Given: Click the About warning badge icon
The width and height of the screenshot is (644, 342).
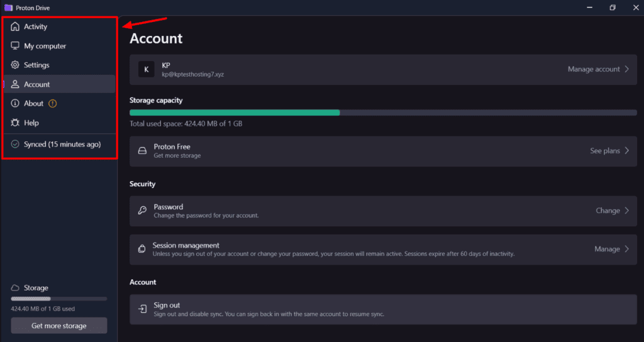Looking at the screenshot, I should coord(53,104).
